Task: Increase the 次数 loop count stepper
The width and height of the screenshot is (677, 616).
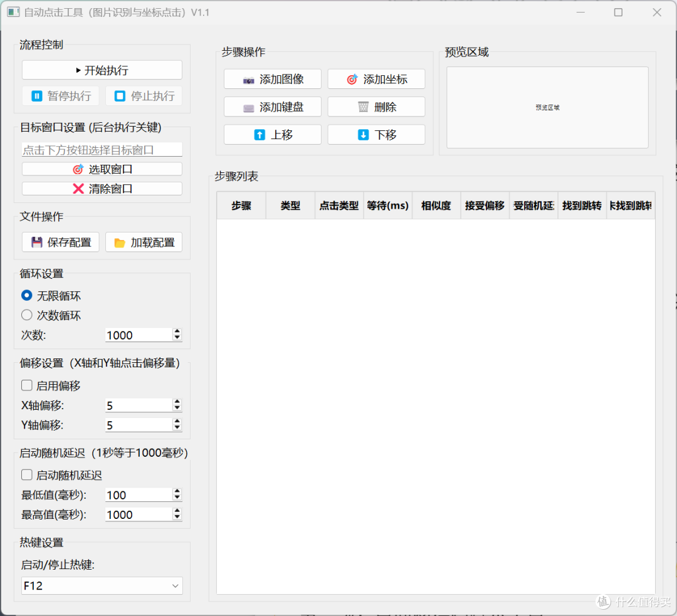Action: coord(177,331)
